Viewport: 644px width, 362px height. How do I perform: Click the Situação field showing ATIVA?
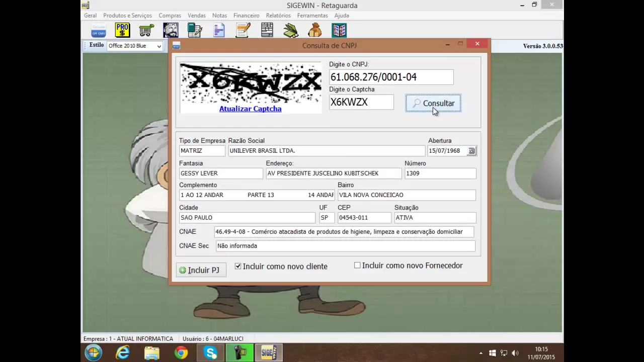pyautogui.click(x=435, y=218)
